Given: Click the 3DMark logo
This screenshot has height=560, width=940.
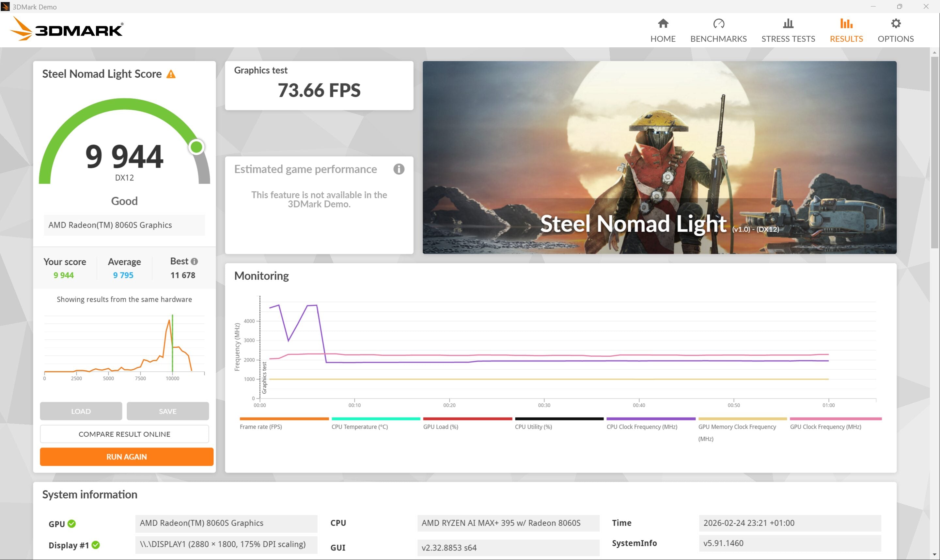Looking at the screenshot, I should 66,29.
